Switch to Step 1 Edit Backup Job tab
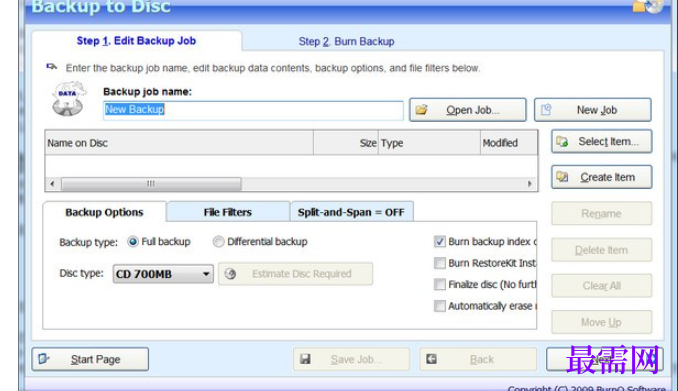 coord(136,41)
